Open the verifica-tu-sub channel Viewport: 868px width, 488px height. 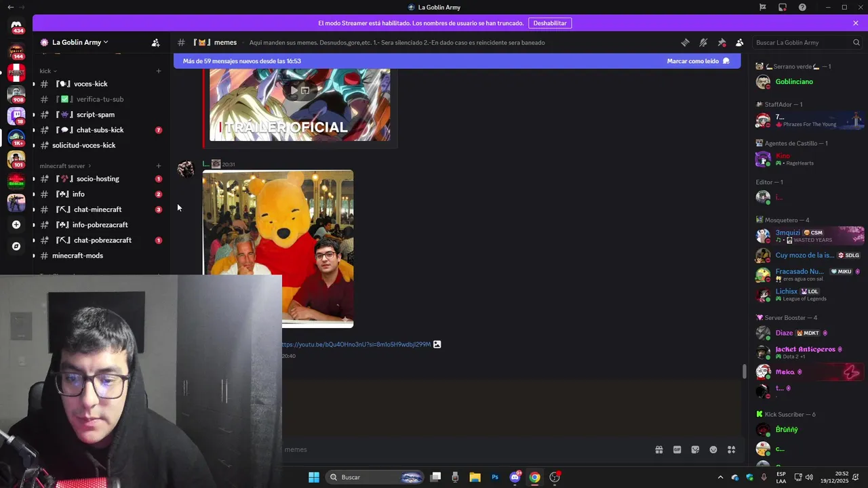coord(100,99)
